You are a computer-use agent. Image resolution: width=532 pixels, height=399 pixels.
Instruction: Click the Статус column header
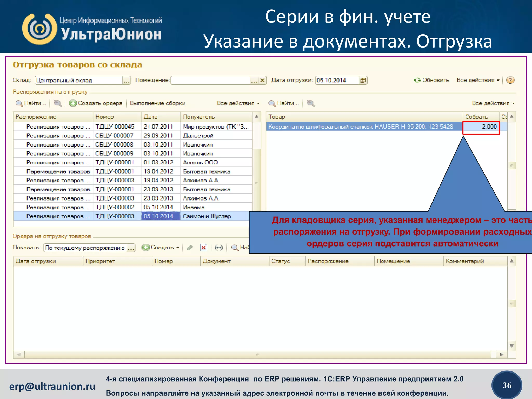(287, 261)
